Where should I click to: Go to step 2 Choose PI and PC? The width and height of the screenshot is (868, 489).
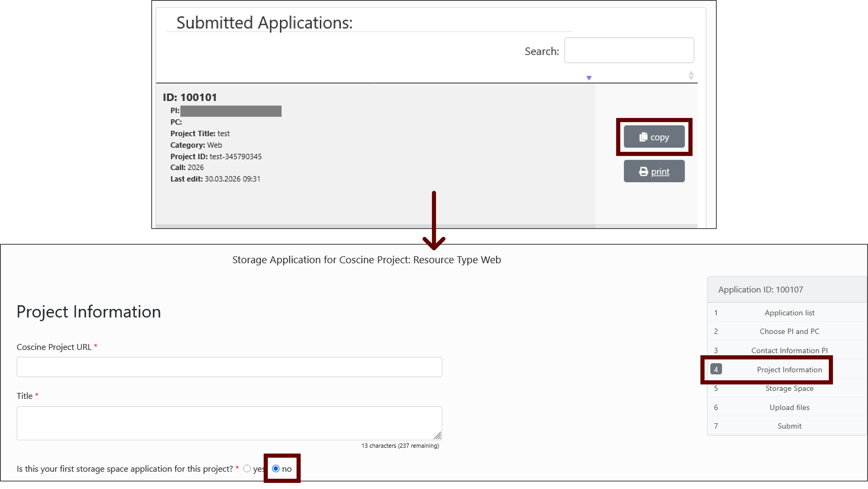(787, 331)
